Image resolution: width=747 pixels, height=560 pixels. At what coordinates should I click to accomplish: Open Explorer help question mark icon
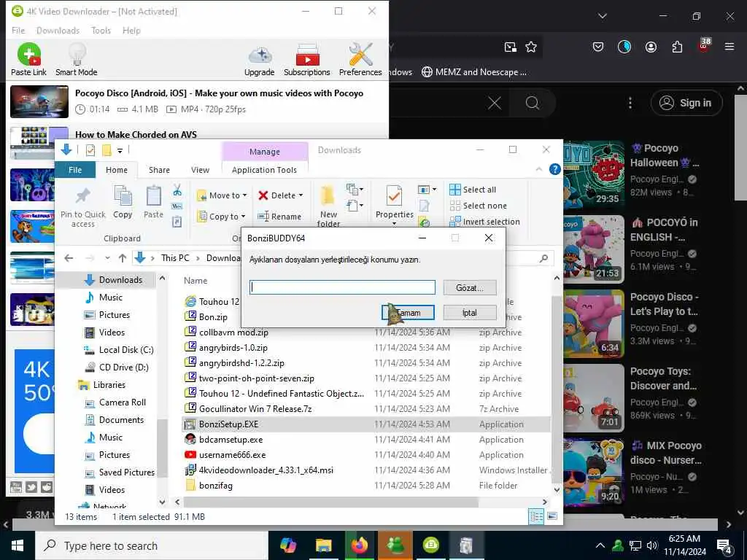(x=555, y=169)
